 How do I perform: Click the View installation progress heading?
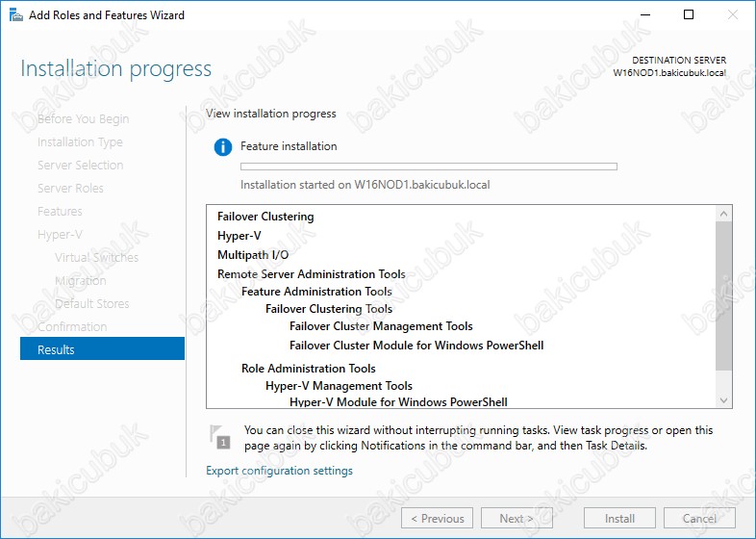[x=271, y=114]
